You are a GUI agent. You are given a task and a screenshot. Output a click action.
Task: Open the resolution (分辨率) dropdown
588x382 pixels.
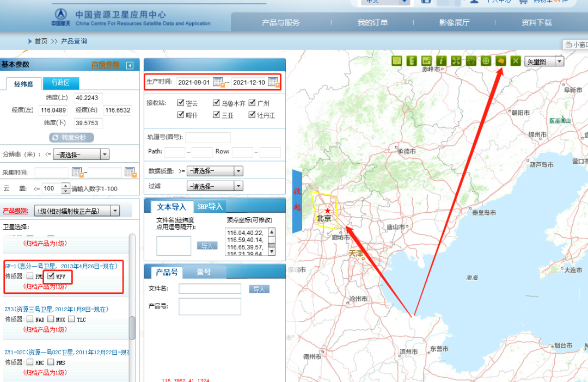pos(81,155)
